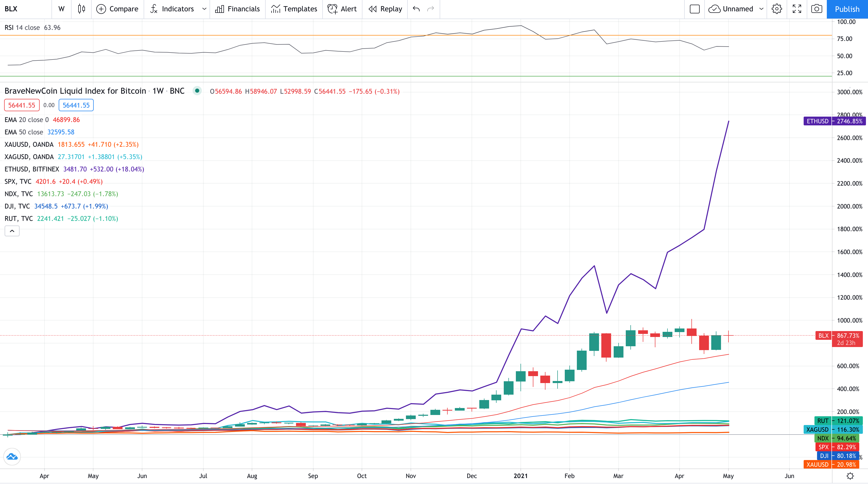Click the undo arrow icon

[x=416, y=9]
